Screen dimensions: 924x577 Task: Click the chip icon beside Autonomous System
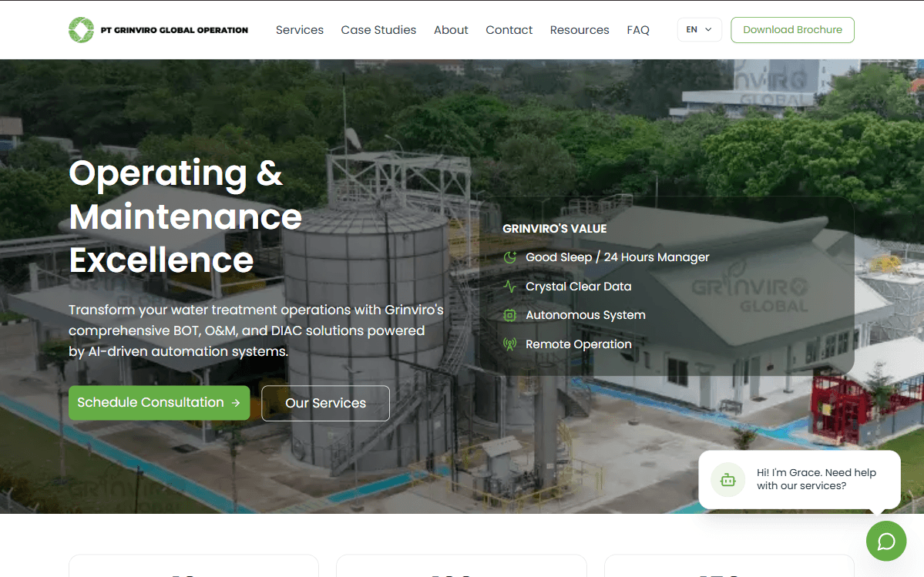point(509,316)
